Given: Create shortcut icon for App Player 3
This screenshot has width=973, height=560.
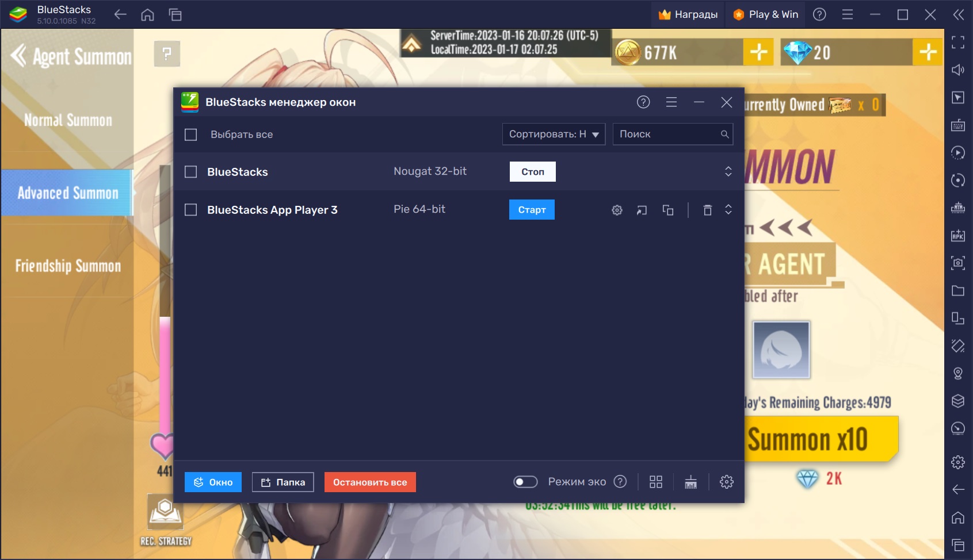Looking at the screenshot, I should click(x=642, y=210).
